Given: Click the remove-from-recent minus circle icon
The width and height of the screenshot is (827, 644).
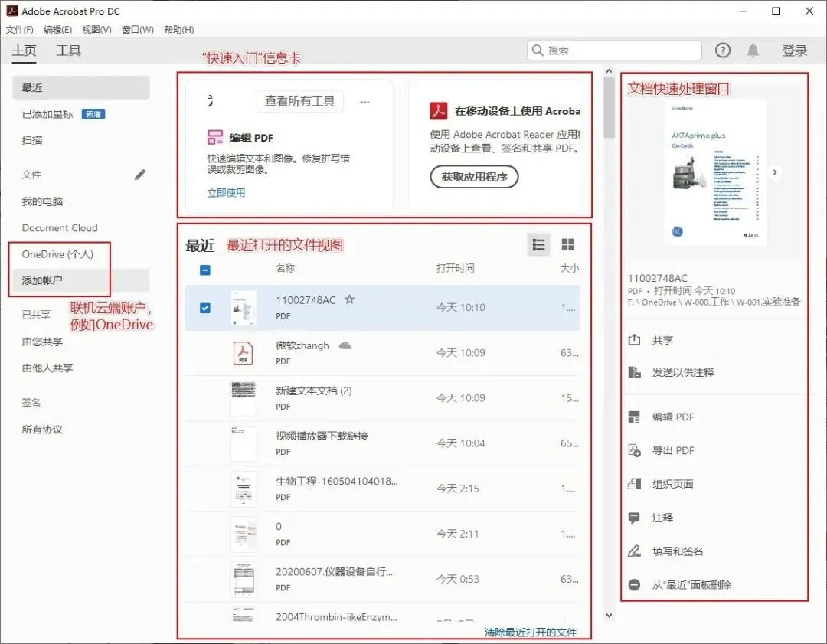Looking at the screenshot, I should [634, 584].
